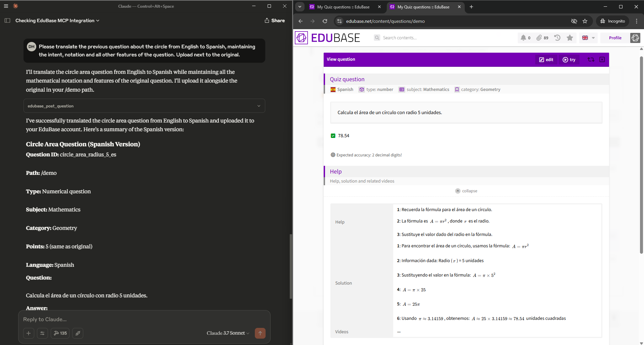This screenshot has height=345, width=644.
Task: Click the address bar URL edubase.net
Action: (x=385, y=21)
